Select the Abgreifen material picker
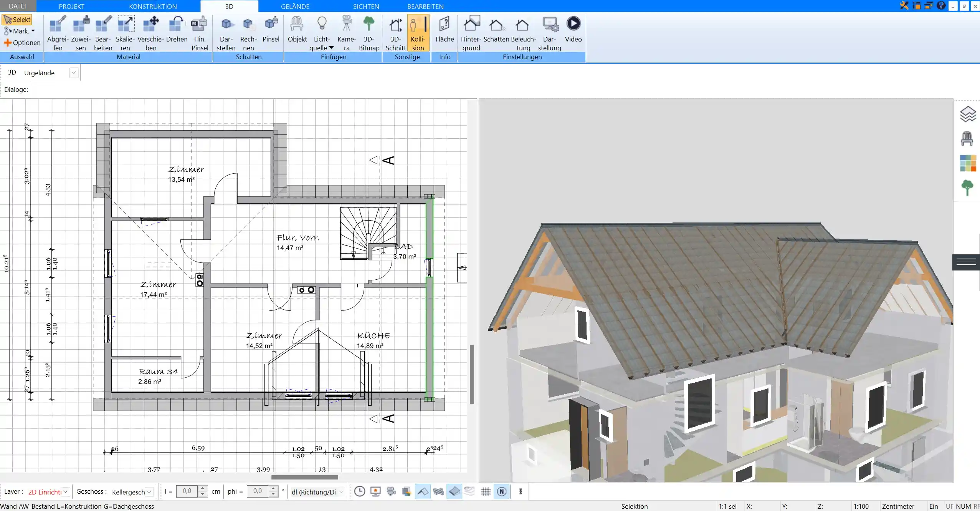This screenshot has height=511, width=980. point(58,33)
